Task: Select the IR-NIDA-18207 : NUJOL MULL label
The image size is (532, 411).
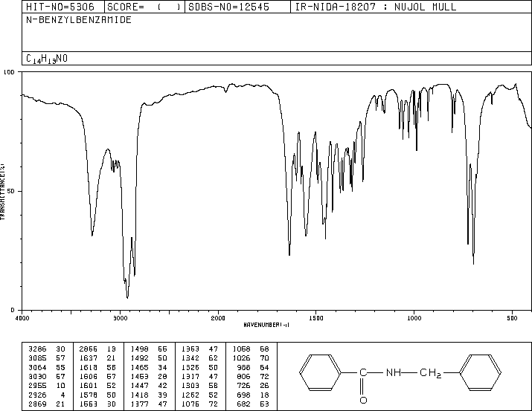Action: pos(376,7)
